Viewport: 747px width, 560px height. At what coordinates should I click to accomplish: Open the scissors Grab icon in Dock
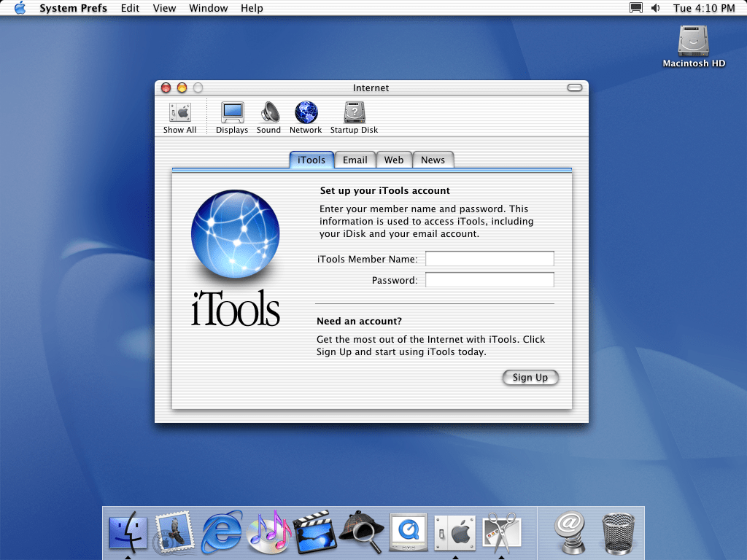pyautogui.click(x=501, y=532)
